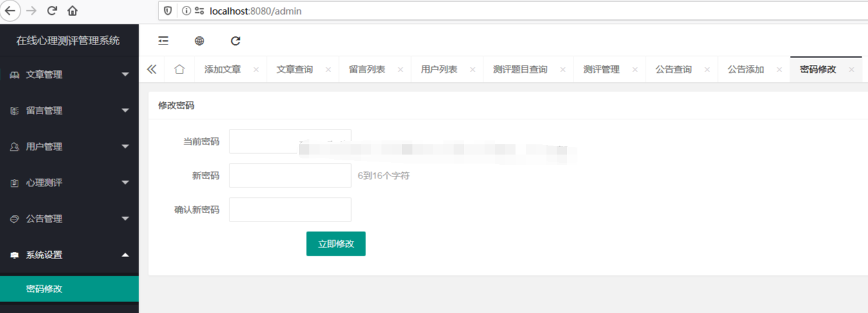Open the home tab icon

click(180, 70)
